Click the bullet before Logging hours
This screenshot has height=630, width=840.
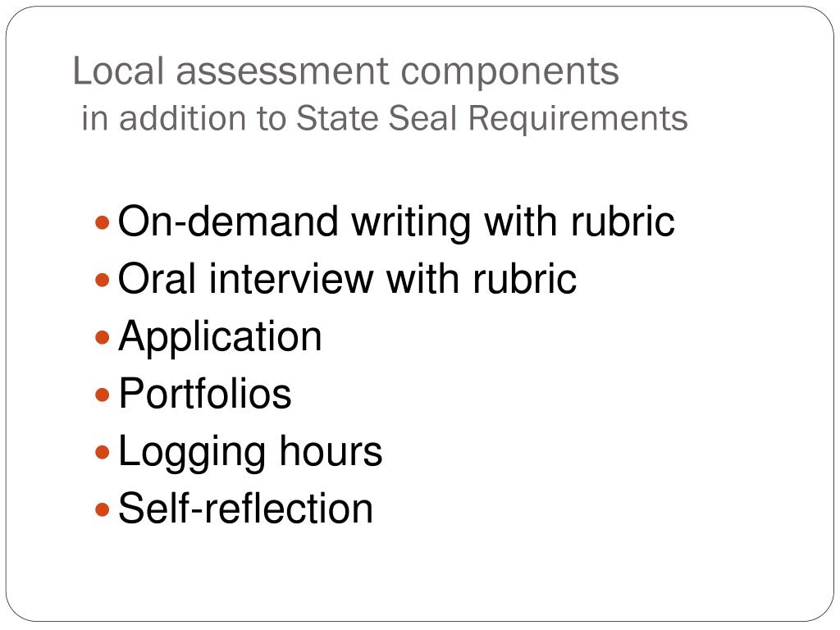coord(103,452)
